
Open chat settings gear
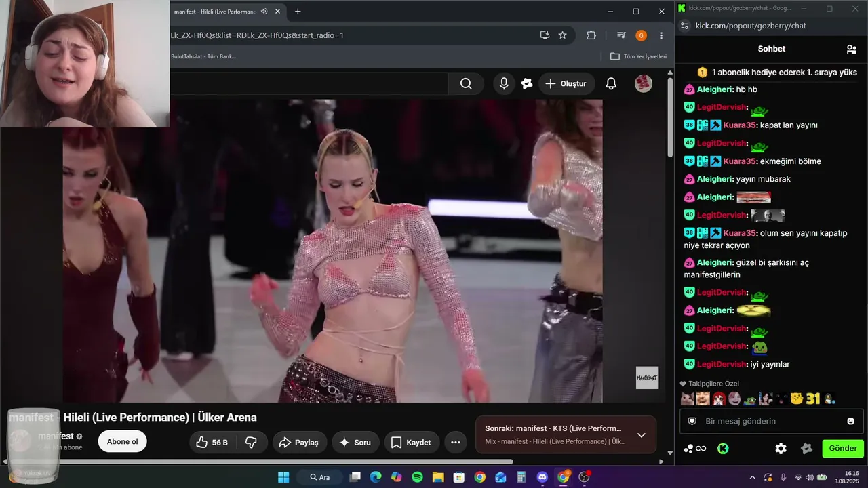pyautogui.click(x=781, y=449)
